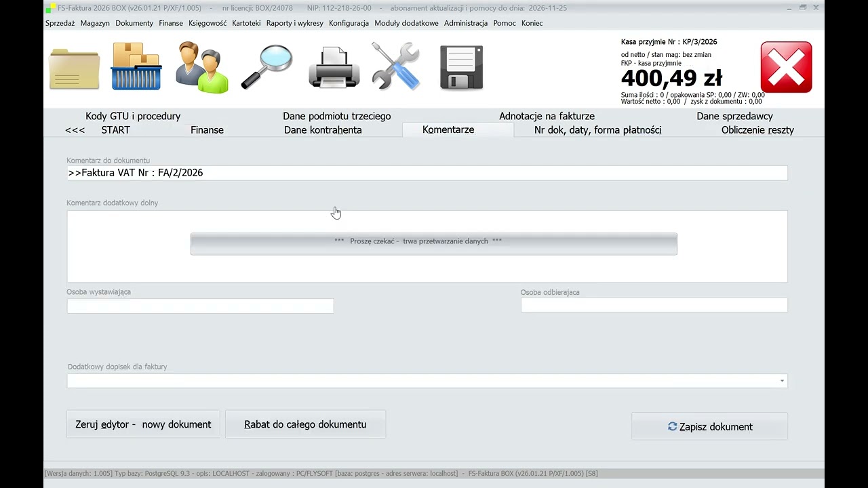Click the Osoba odbierająca field
Image resolution: width=868 pixels, height=488 pixels.
point(654,305)
